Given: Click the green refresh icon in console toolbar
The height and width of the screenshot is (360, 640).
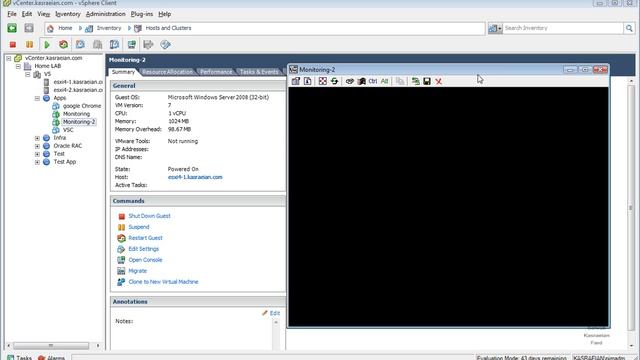Looking at the screenshot, I should pyautogui.click(x=334, y=81).
